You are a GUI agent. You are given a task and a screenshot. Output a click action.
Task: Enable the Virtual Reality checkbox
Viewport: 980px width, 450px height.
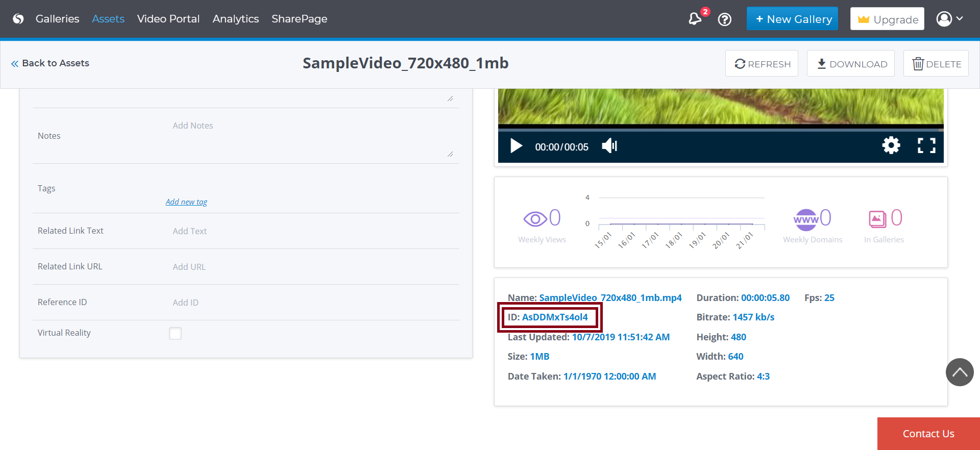[x=175, y=333]
